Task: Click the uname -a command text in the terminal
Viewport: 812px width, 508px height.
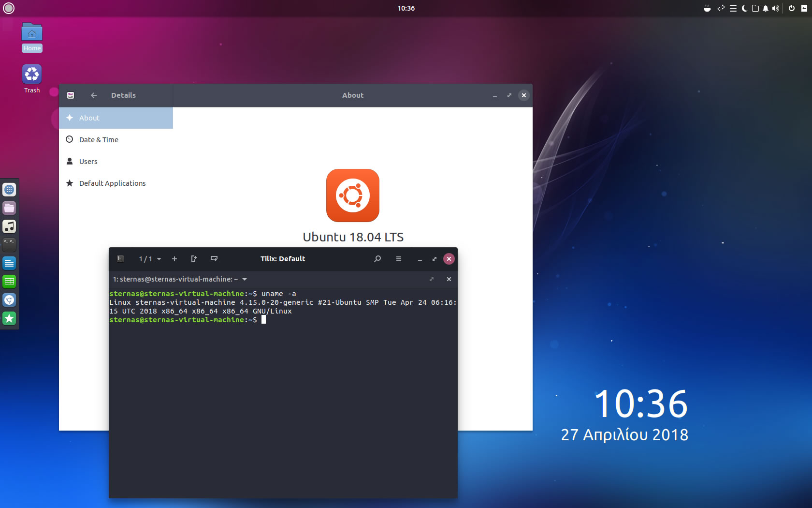Action: [279, 294]
